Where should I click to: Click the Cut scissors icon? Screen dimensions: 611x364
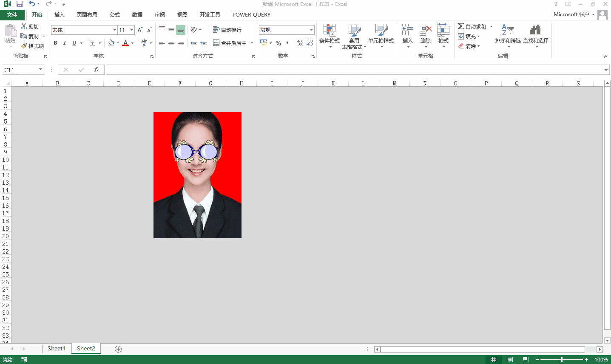coord(24,26)
